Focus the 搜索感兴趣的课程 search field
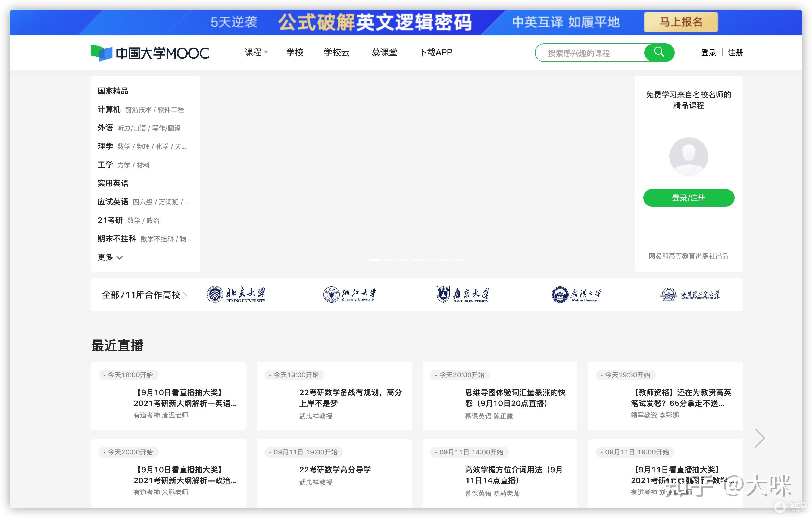This screenshot has width=812, height=518. tap(590, 53)
